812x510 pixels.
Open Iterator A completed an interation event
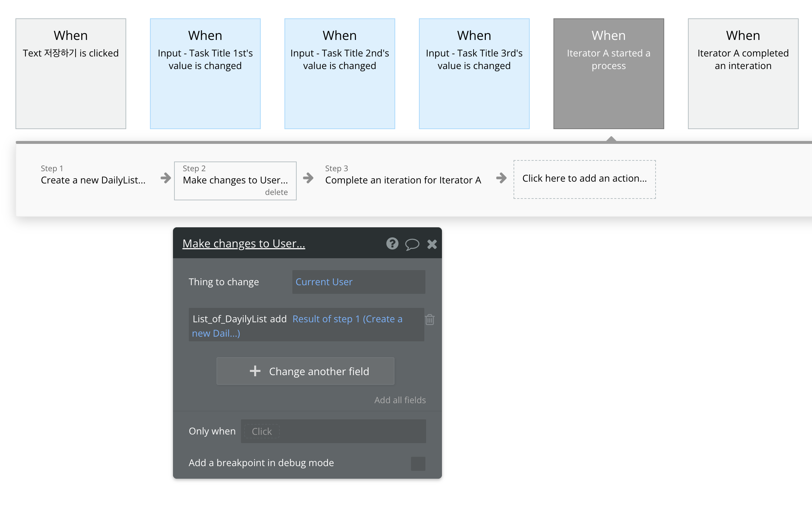743,74
